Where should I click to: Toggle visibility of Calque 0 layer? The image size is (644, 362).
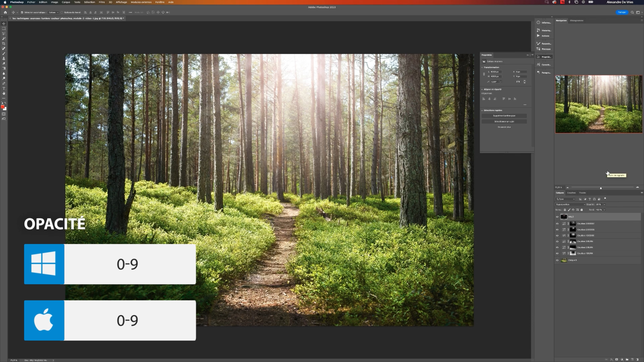557,260
